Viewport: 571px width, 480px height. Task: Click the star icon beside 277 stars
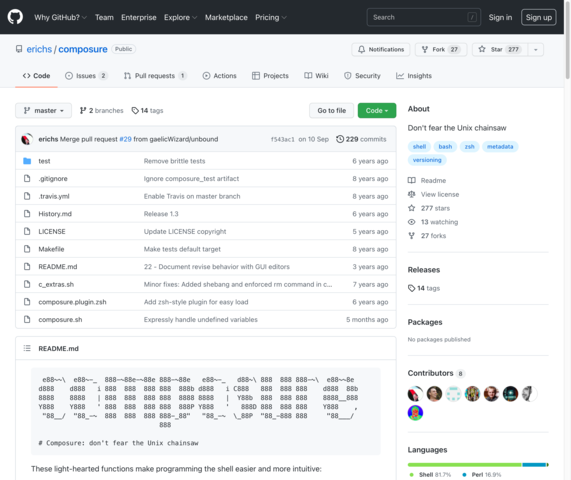coord(411,208)
